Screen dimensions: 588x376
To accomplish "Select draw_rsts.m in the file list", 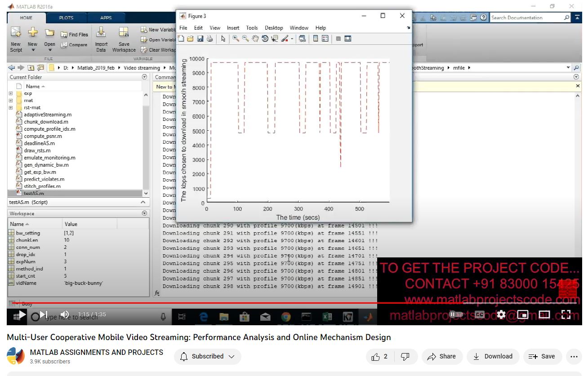I will click(x=37, y=150).
